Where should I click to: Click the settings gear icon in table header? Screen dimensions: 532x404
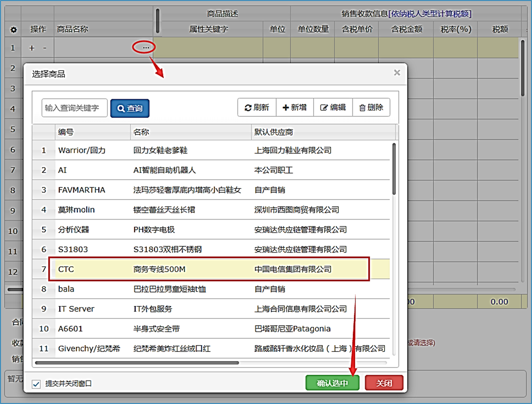[13, 30]
